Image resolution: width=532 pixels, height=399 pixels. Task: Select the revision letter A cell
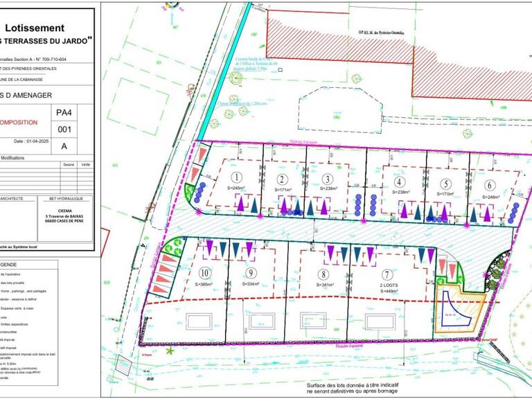(64, 146)
